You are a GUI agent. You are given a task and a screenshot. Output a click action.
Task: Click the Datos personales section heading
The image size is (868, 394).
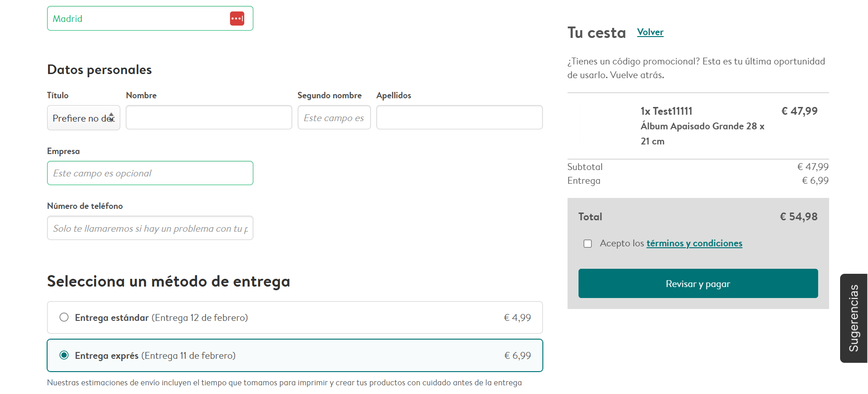99,69
